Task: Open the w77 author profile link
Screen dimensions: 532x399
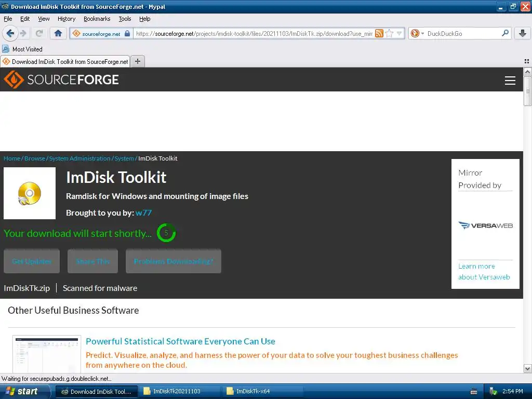Action: point(143,212)
